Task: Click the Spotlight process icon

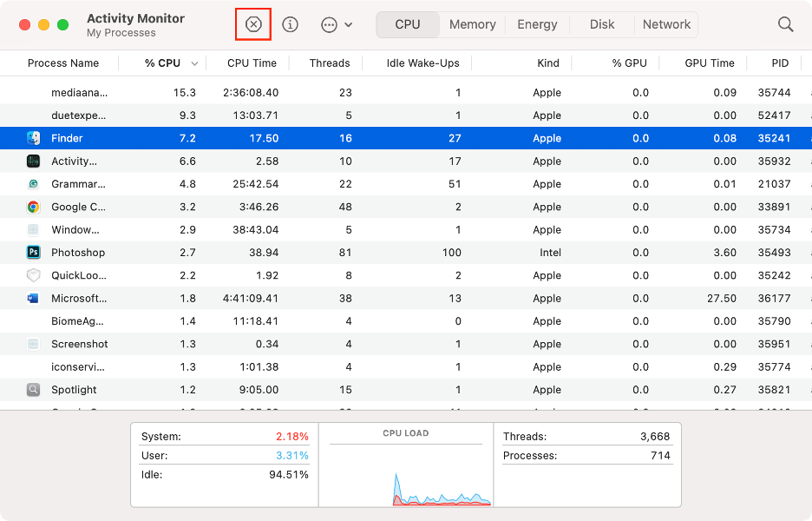Action: click(x=33, y=390)
